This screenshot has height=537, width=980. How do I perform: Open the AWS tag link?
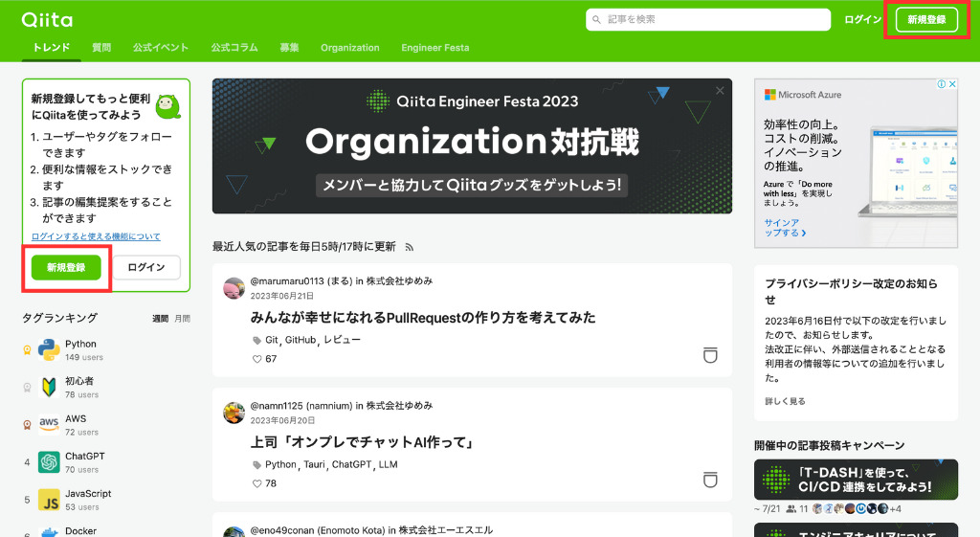(76, 419)
